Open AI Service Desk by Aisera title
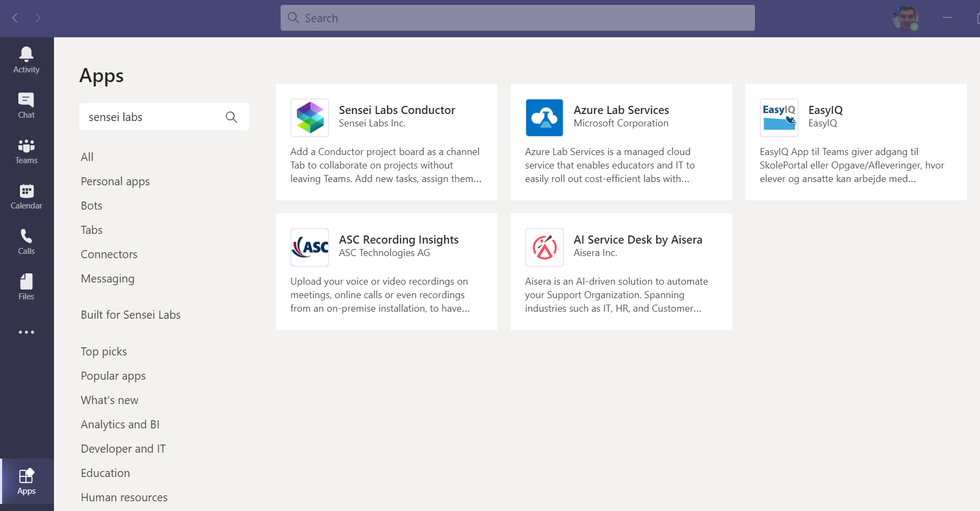980x511 pixels. (x=638, y=239)
